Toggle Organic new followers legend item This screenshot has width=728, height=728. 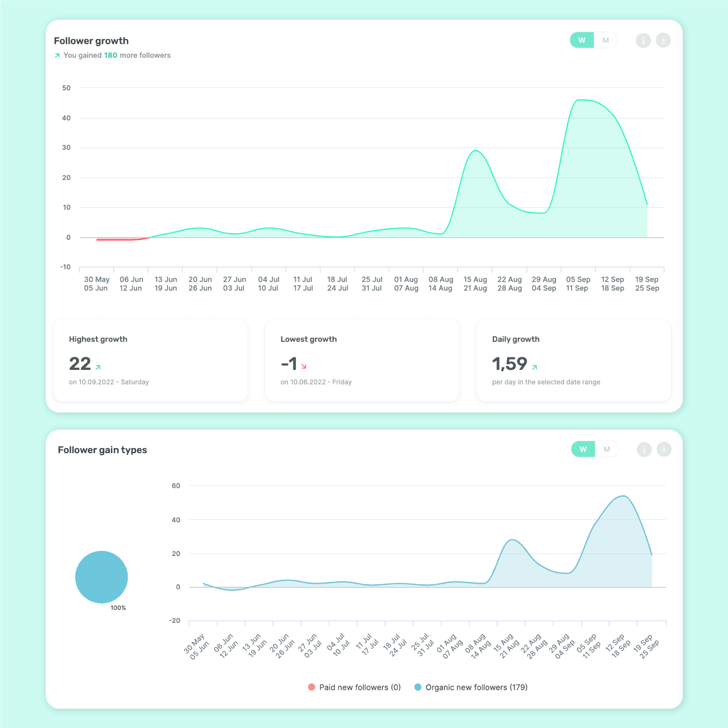(471, 687)
